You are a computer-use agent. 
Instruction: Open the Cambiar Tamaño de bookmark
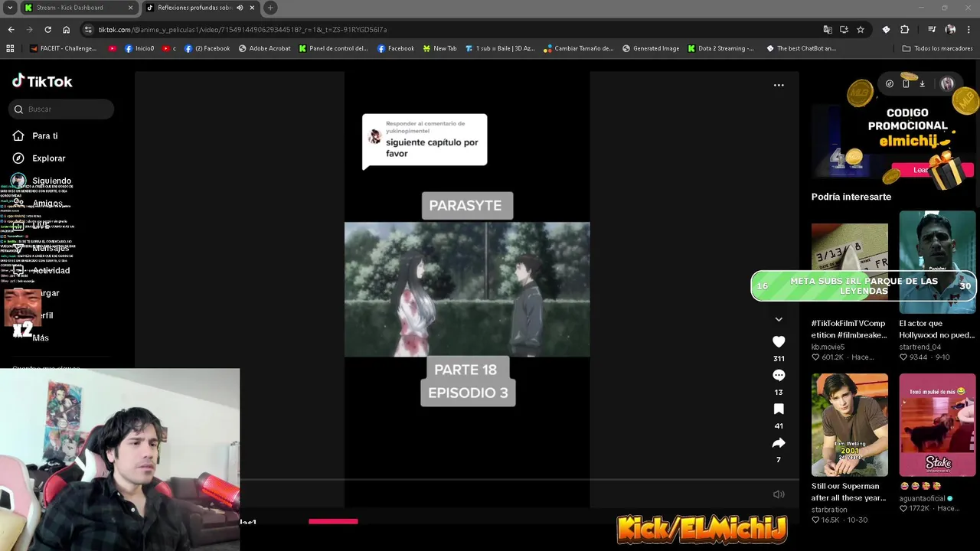pyautogui.click(x=578, y=48)
